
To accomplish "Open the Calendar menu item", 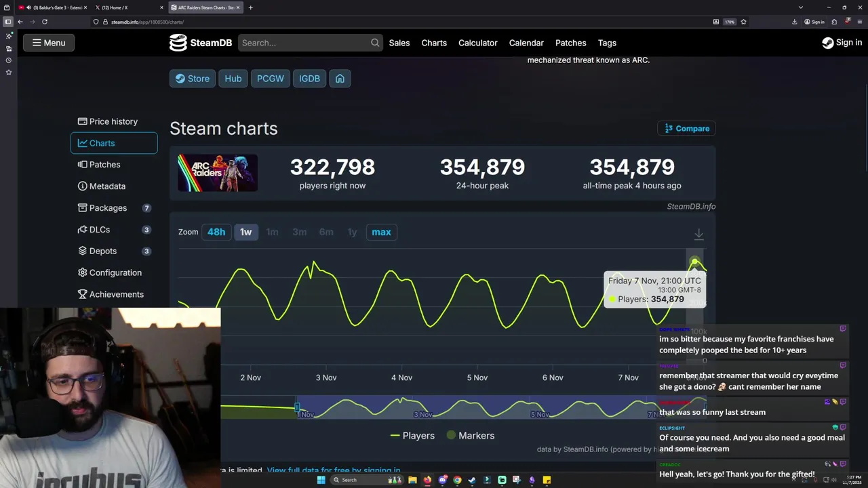I will pos(526,43).
